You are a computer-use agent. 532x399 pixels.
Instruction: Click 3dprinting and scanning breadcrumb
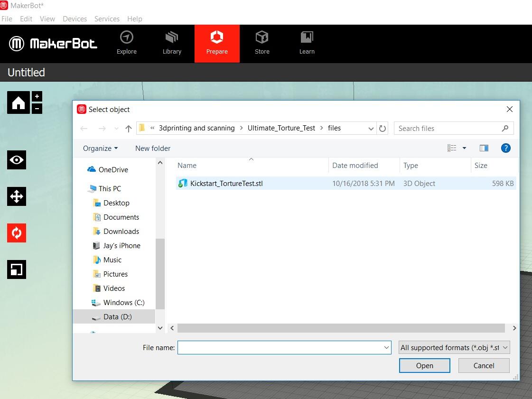click(x=197, y=128)
